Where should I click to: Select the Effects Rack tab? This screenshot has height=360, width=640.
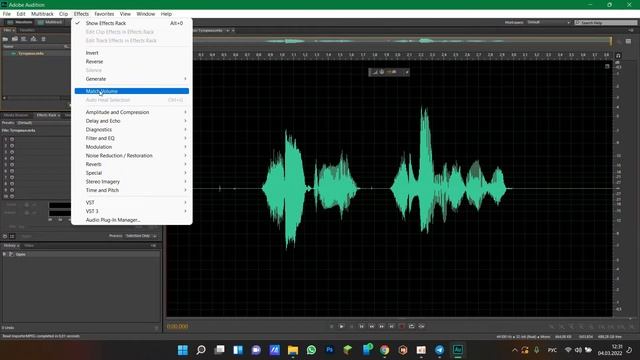tap(47, 115)
